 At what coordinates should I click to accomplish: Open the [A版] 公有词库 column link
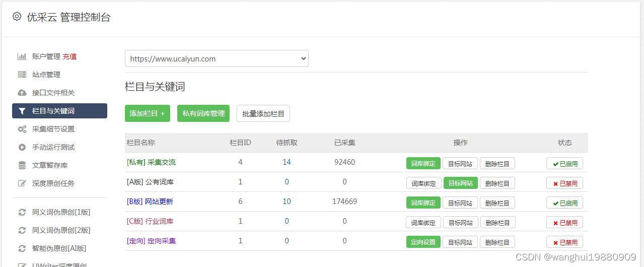[x=150, y=182]
